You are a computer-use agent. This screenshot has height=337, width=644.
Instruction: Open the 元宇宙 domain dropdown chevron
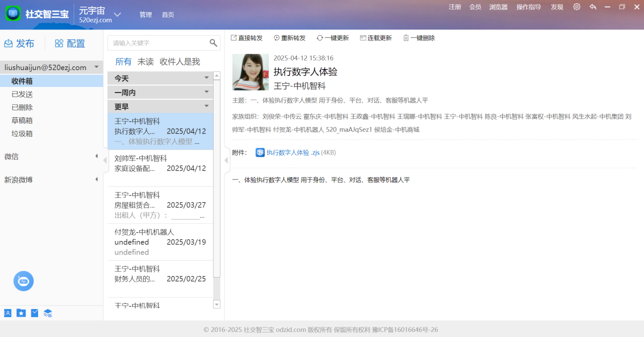(x=117, y=15)
